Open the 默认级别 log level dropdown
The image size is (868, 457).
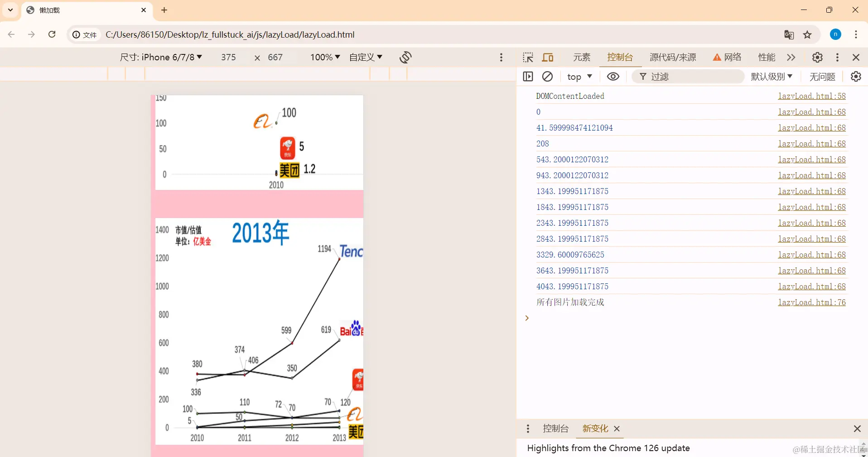(x=772, y=77)
